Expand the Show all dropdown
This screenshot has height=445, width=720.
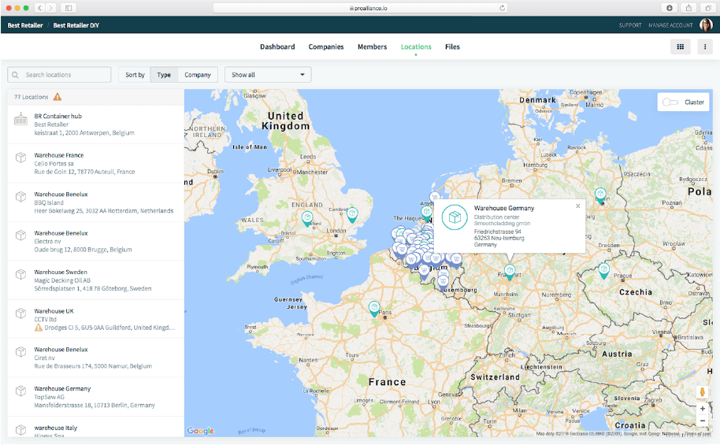268,75
